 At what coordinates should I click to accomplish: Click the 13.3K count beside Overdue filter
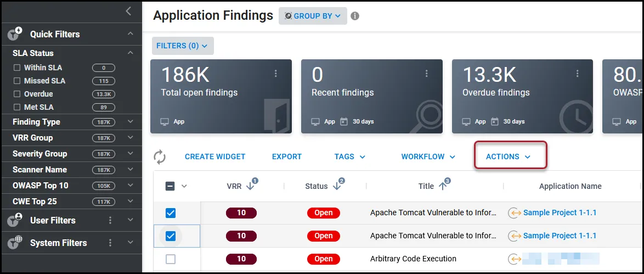pos(104,94)
